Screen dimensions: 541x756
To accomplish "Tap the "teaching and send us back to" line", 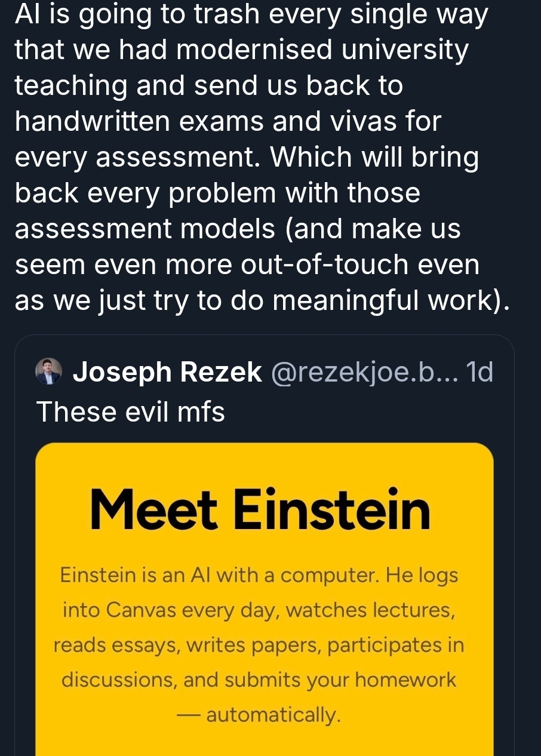I will (x=209, y=86).
